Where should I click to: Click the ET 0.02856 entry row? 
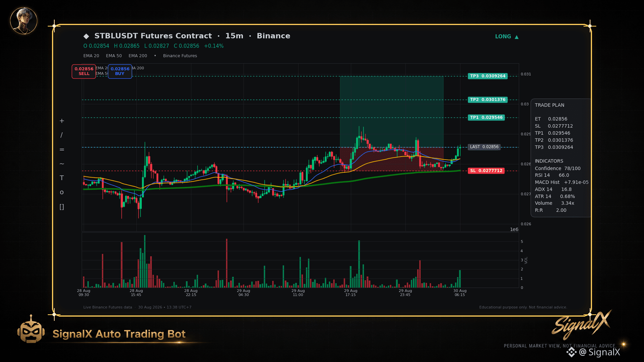551,119
